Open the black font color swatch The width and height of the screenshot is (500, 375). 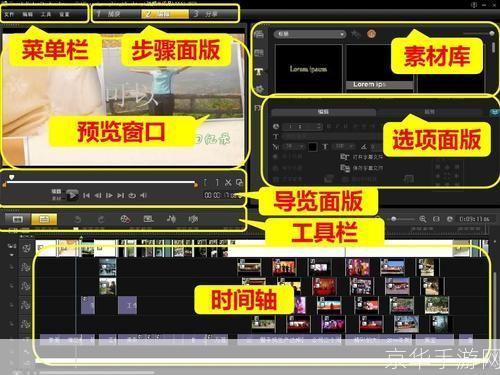(312, 147)
